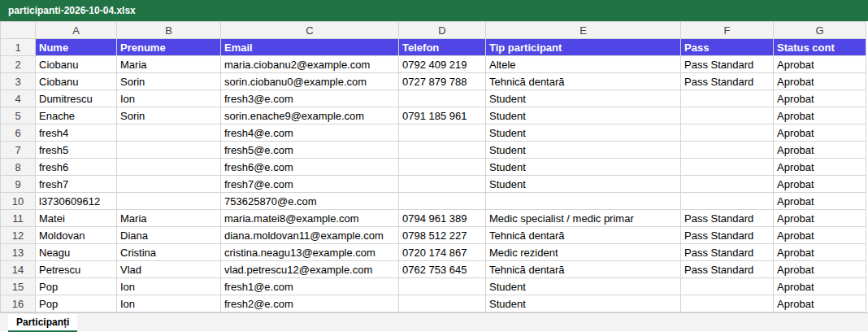
Task: Select phone cell 0791 185 961
Action: (442, 116)
